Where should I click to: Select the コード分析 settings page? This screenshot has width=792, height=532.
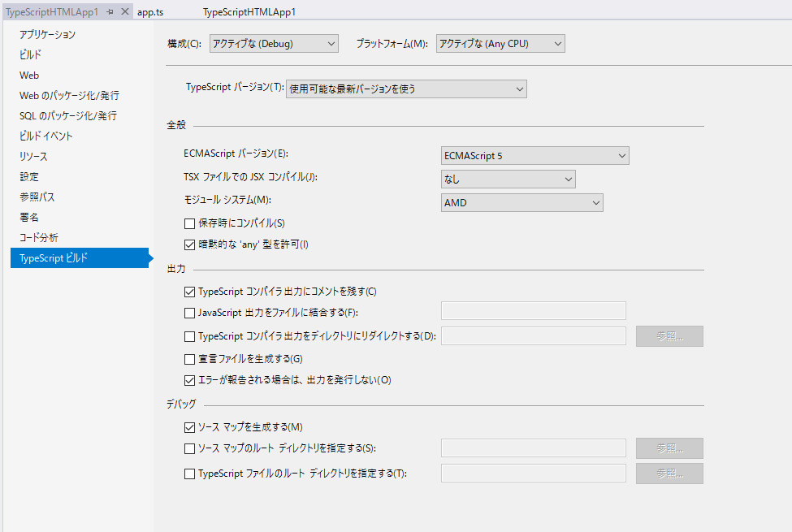click(39, 237)
